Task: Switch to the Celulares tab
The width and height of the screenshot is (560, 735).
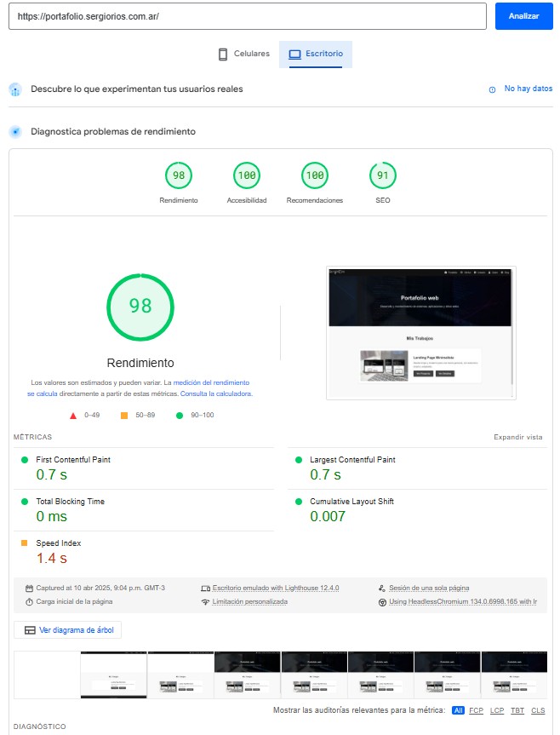Action: pos(243,54)
